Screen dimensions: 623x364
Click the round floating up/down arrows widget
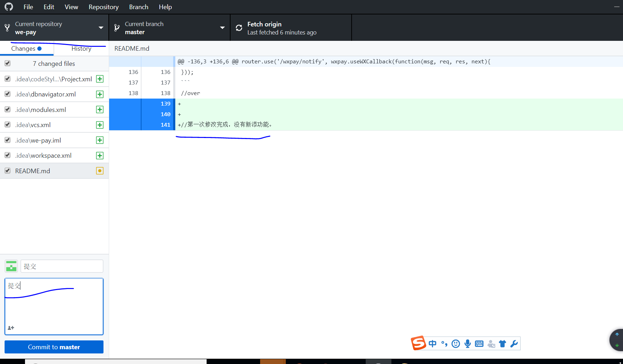tap(617, 340)
